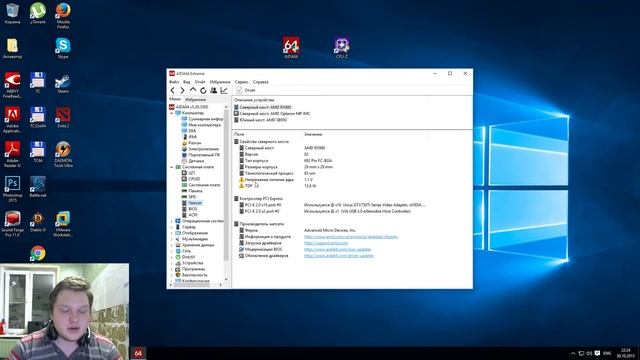
Task: Switch to the Избранное sidebar tab
Action: [195, 99]
